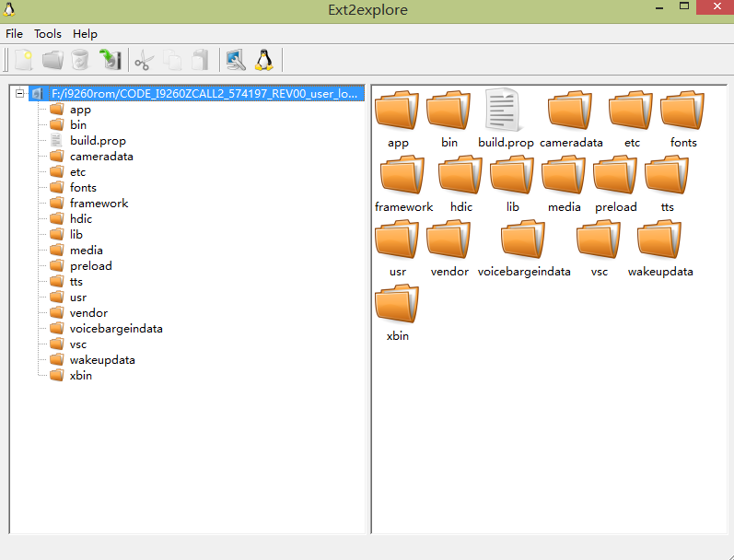Select lib folder in tree
Image resolution: width=734 pixels, height=560 pixels.
point(66,235)
